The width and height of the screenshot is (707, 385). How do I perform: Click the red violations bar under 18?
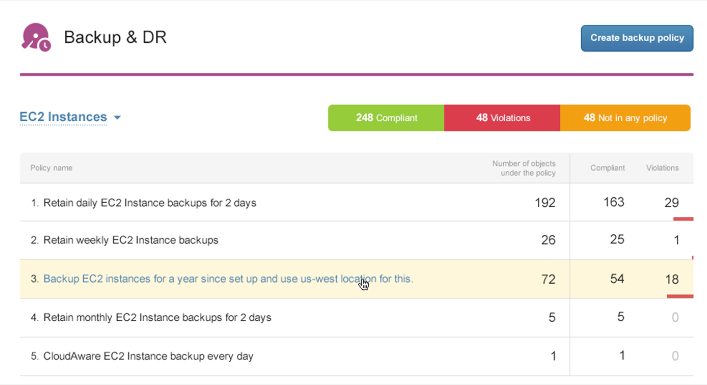point(680,296)
